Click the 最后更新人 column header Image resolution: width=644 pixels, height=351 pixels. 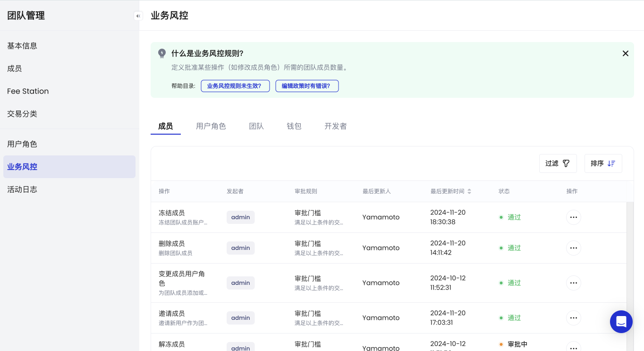377,191
